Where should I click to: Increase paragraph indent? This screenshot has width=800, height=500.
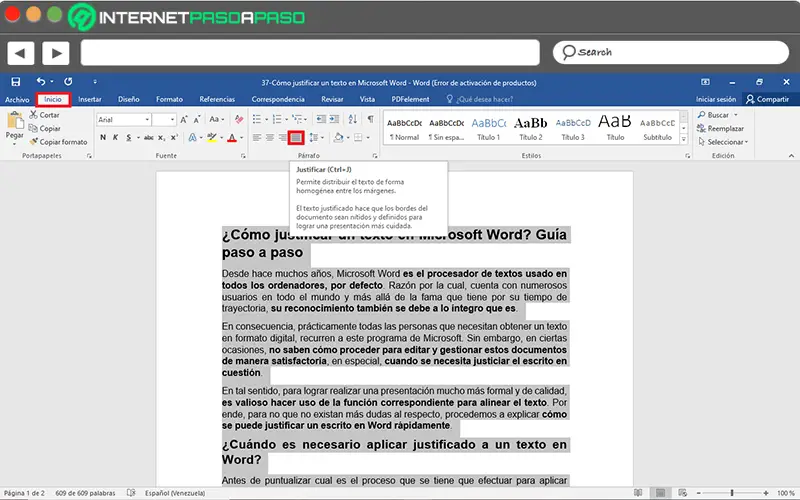334,119
